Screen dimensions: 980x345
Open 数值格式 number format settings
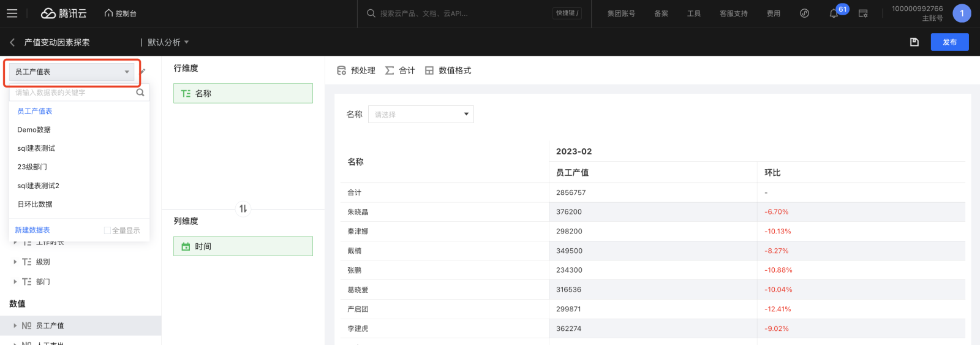[448, 70]
